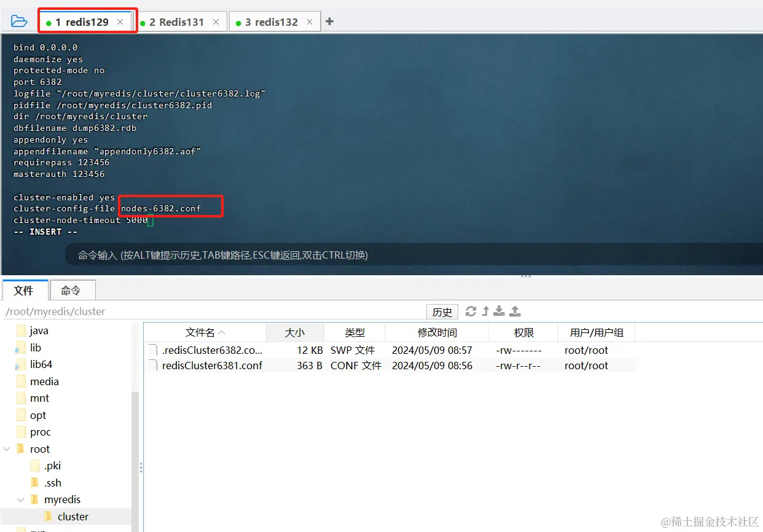Sort files by 文件名 column
763x532 pixels.
205,332
